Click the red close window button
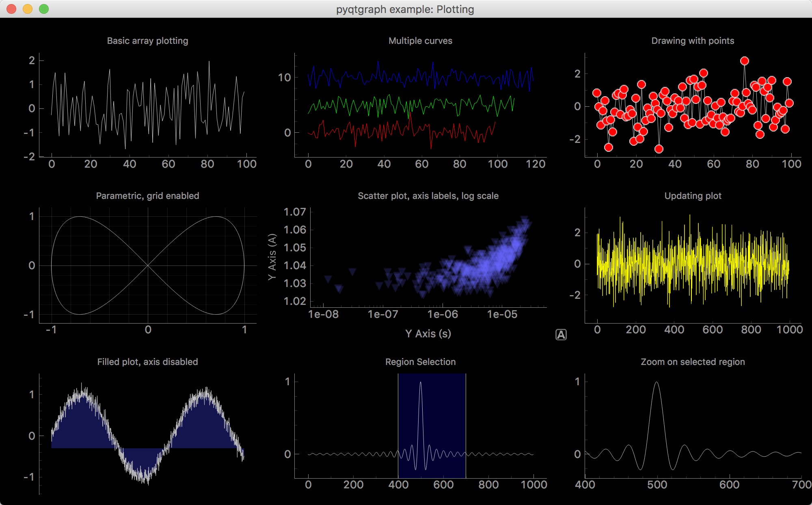The height and width of the screenshot is (505, 812). (x=12, y=9)
